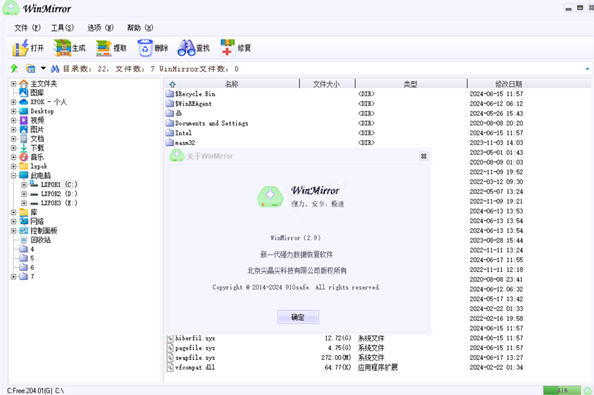Expand the C: drive node

[x=24, y=184]
